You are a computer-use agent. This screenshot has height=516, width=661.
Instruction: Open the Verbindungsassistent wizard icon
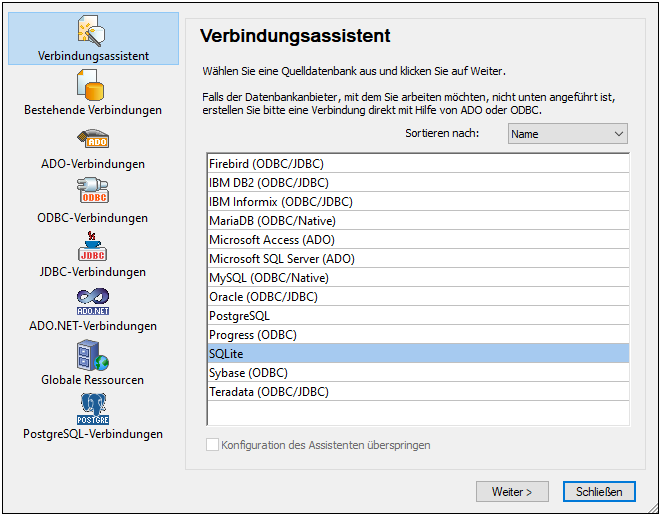click(x=93, y=31)
